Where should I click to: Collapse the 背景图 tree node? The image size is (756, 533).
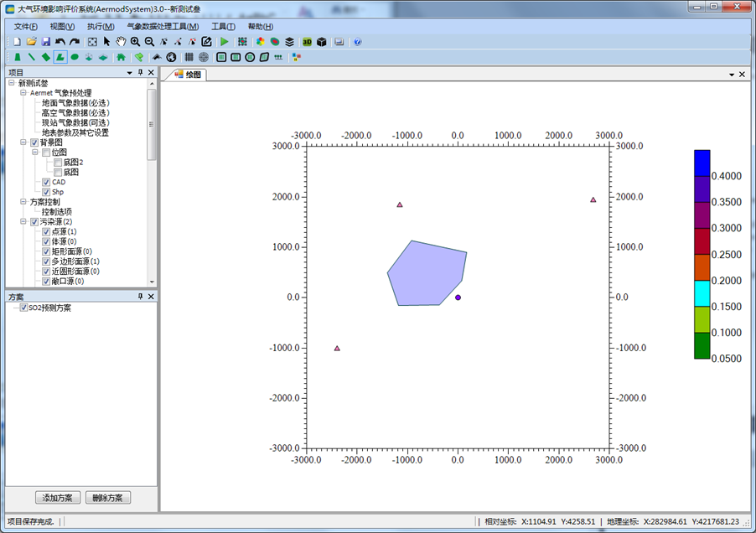[23, 142]
